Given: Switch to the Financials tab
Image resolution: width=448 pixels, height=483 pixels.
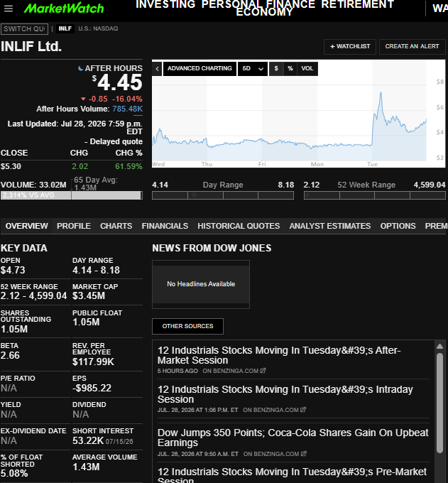Looking at the screenshot, I should coord(165,226).
